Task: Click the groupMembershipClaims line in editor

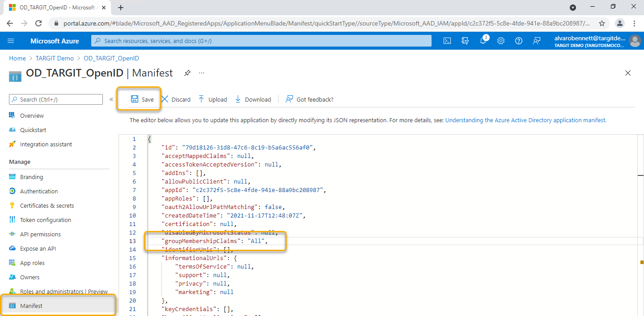Action: tap(214, 241)
